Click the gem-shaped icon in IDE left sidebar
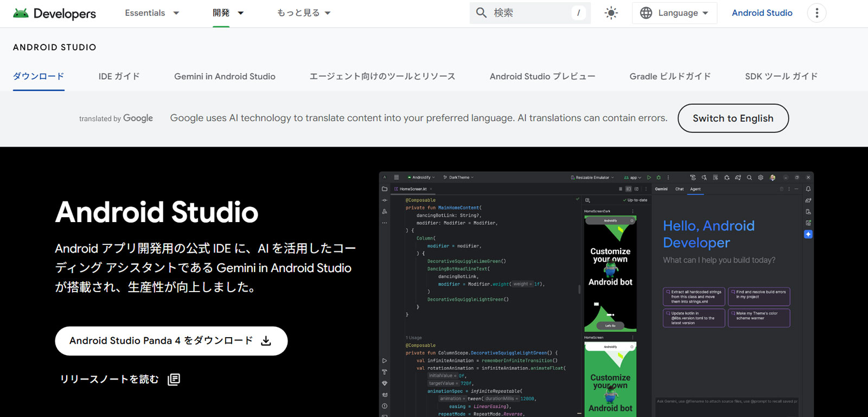This screenshot has width=868, height=417. click(385, 383)
